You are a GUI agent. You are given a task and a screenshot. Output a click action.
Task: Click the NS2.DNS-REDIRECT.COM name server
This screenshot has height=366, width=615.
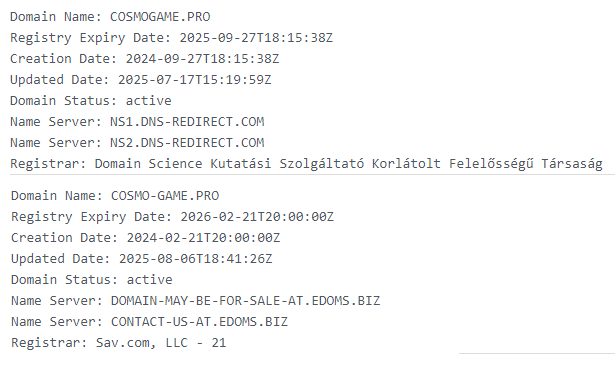[187, 143]
